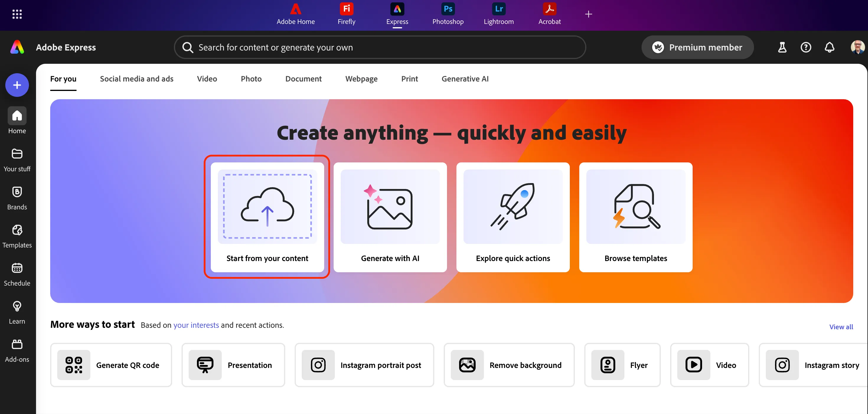Open the help question mark icon

point(806,47)
